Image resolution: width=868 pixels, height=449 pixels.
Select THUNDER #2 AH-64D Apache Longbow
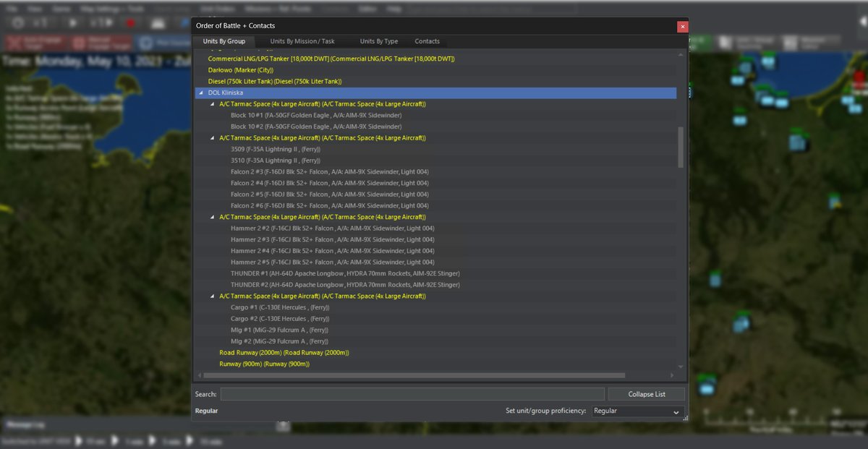pos(435,285)
